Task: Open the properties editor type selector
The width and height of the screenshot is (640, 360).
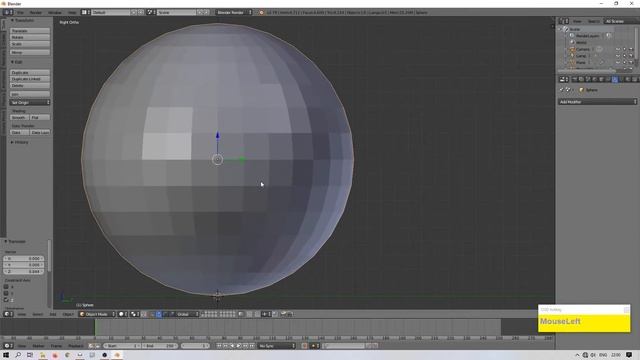Action: click(564, 79)
